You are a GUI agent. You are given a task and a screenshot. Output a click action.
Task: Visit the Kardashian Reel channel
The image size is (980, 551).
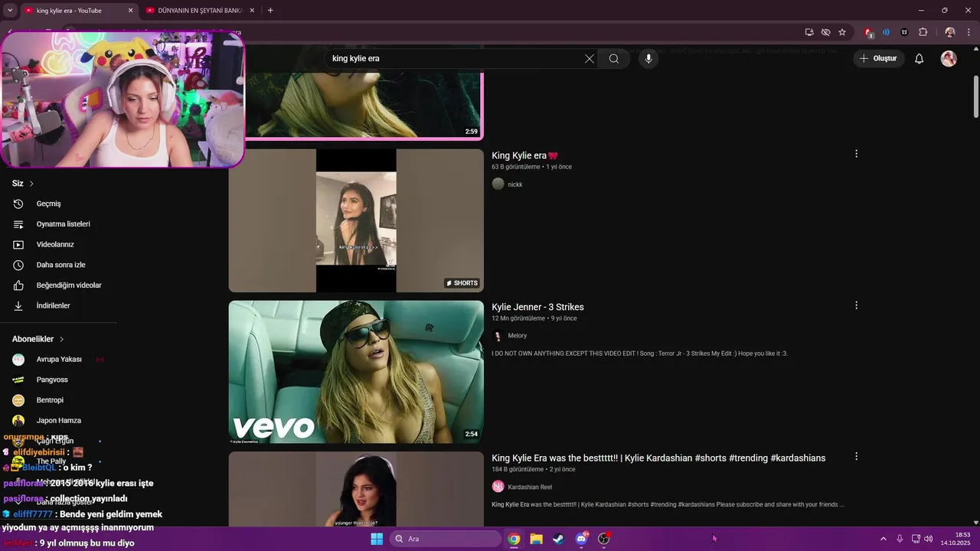(x=530, y=487)
